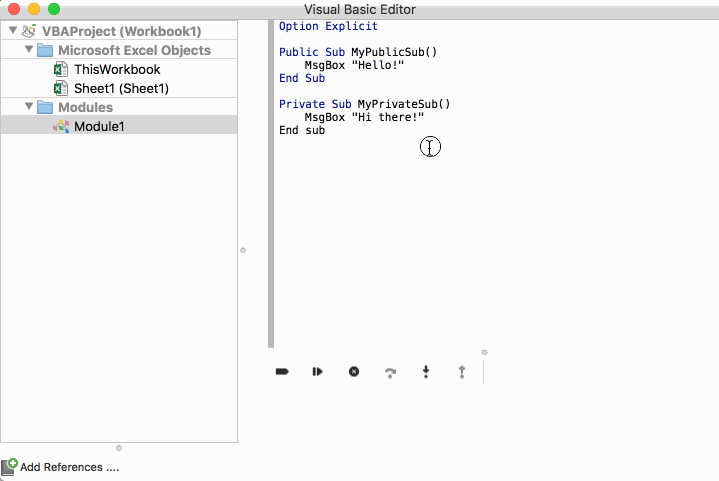This screenshot has height=481, width=719.
Task: Click the code margin indicator bar
Action: click(271, 183)
